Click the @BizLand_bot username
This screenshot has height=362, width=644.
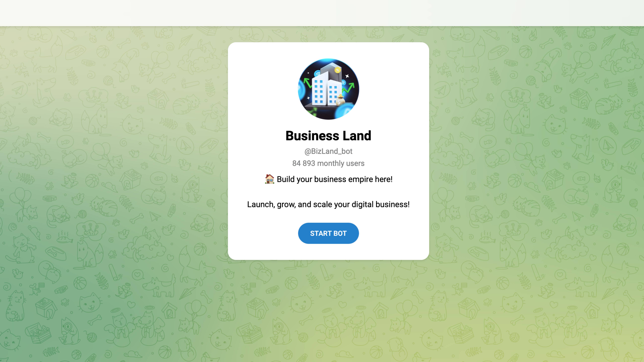click(328, 151)
